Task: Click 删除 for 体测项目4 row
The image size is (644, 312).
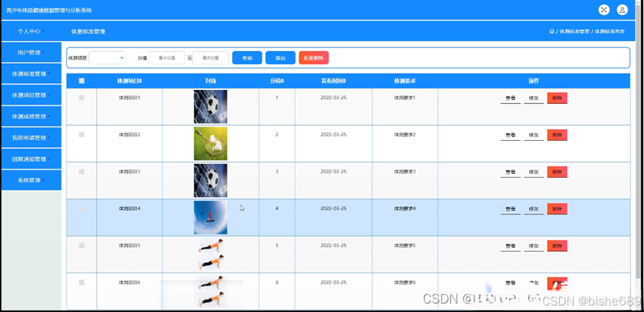Action: pyautogui.click(x=557, y=209)
